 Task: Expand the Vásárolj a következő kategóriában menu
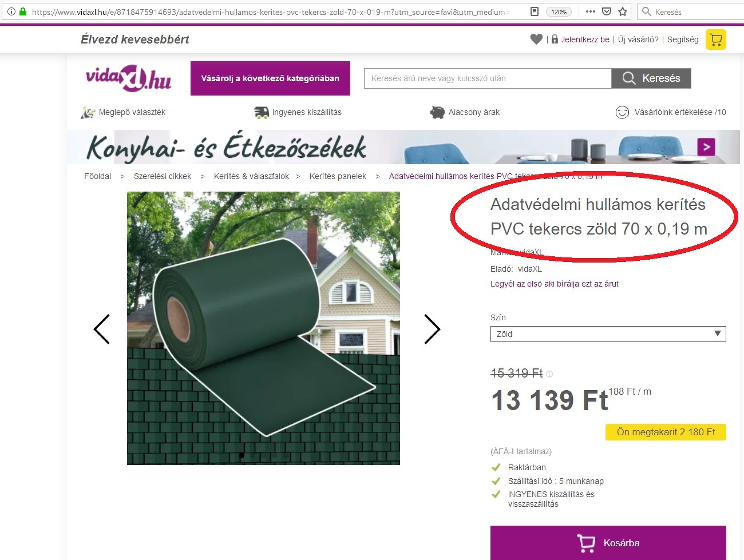(x=270, y=78)
